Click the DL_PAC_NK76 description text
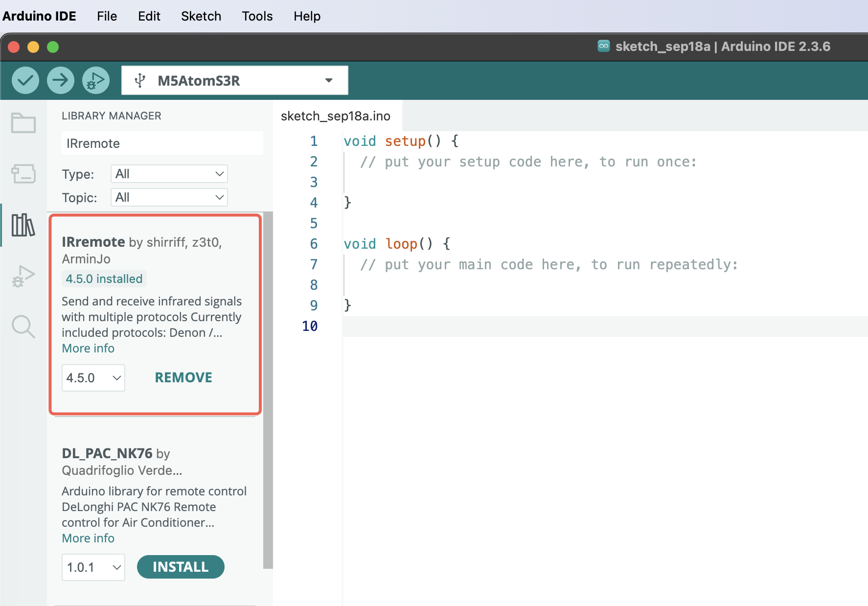The width and height of the screenshot is (868, 606). (x=154, y=507)
